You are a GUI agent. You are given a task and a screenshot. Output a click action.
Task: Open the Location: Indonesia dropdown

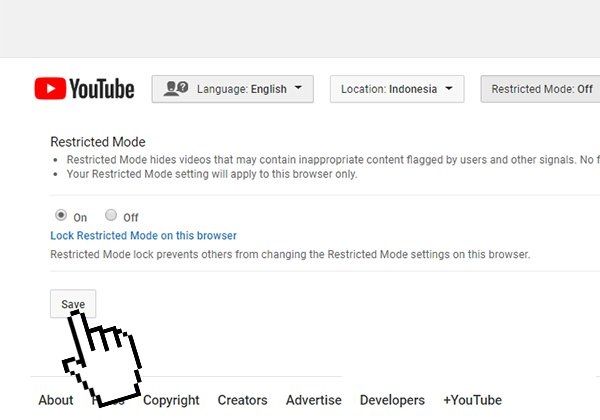pos(397,89)
